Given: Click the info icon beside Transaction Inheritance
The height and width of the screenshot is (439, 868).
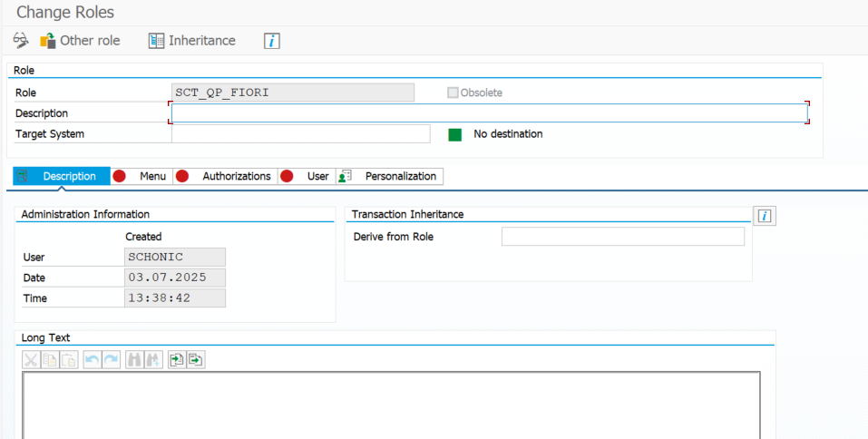Looking at the screenshot, I should point(765,216).
